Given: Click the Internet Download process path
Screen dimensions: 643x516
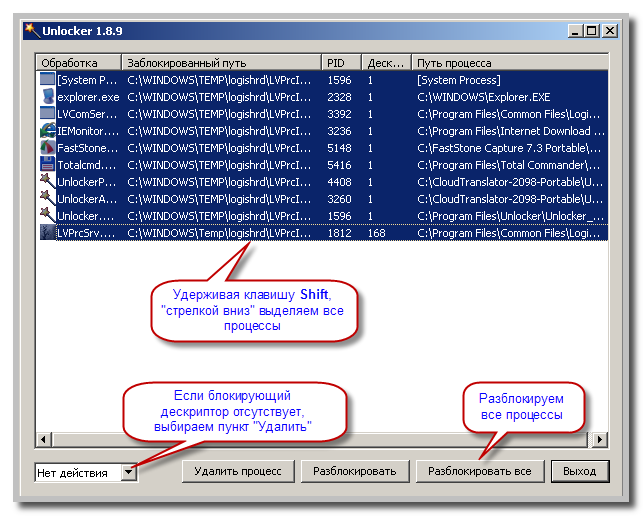Looking at the screenshot, I should (511, 131).
